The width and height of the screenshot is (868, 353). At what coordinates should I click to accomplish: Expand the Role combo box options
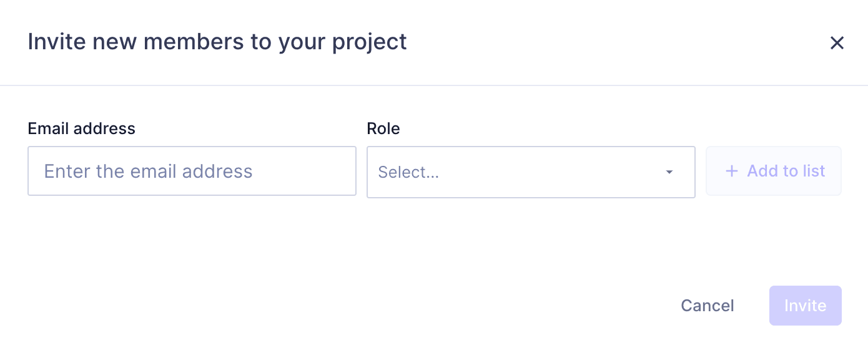(x=530, y=172)
